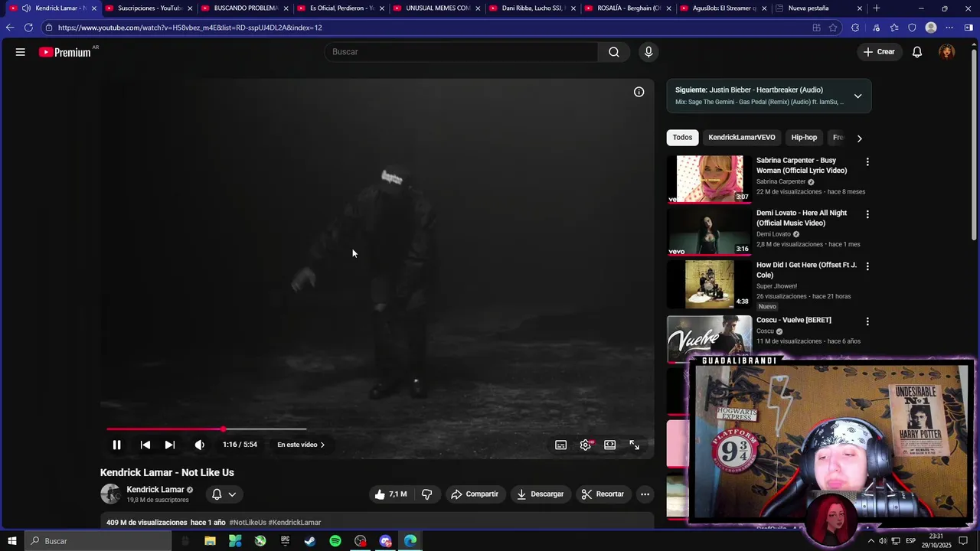Click browser back arrow
The height and width of the screenshot is (551, 980).
[9, 28]
